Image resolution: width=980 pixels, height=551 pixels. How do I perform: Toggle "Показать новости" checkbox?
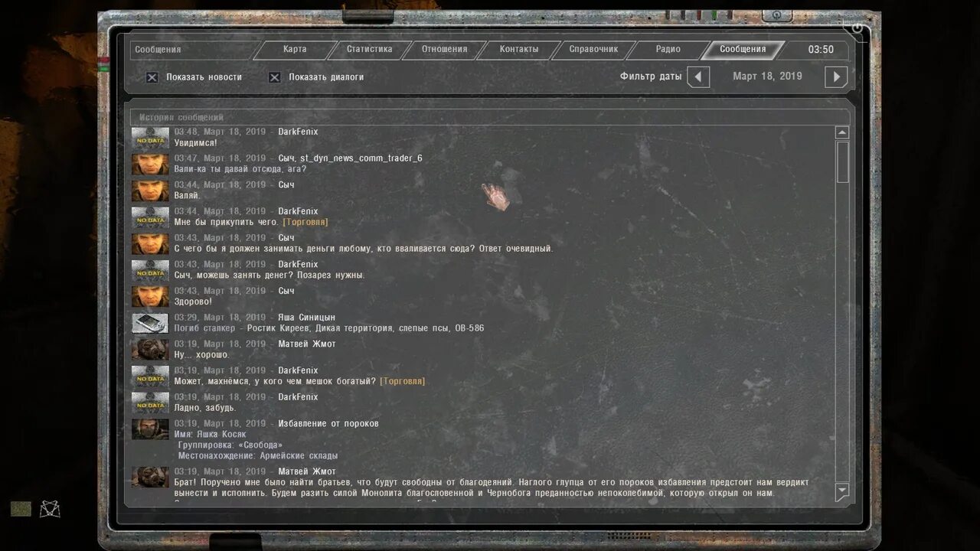tap(152, 77)
